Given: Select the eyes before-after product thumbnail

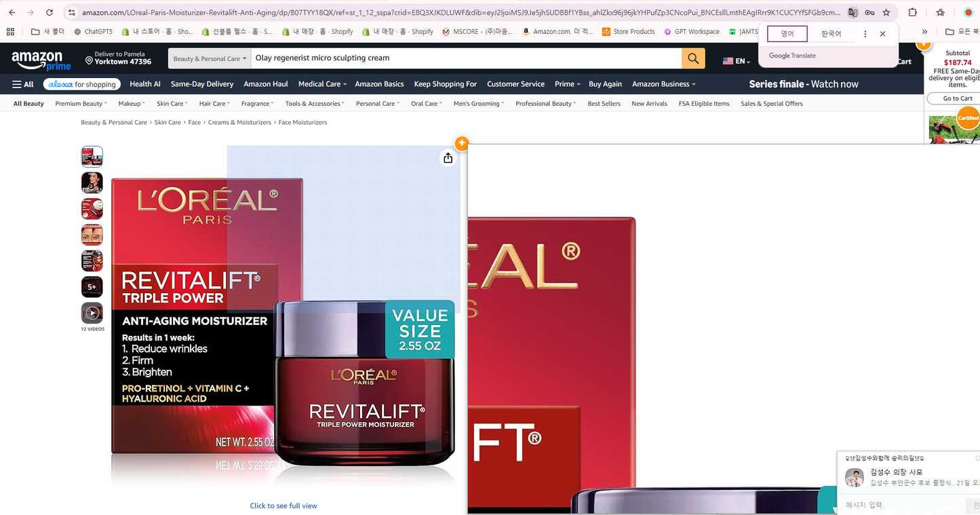Looking at the screenshot, I should [92, 235].
